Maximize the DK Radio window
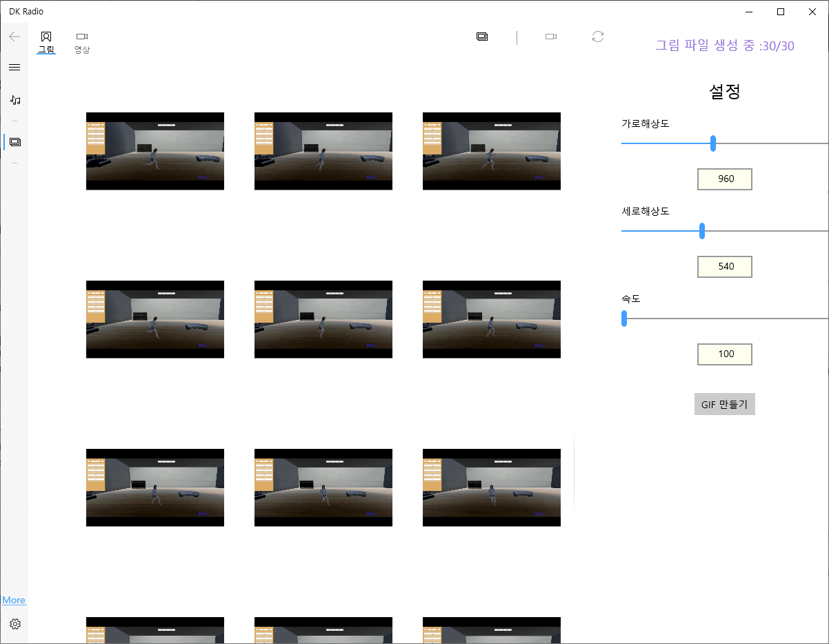This screenshot has height=644, width=829. 781,12
